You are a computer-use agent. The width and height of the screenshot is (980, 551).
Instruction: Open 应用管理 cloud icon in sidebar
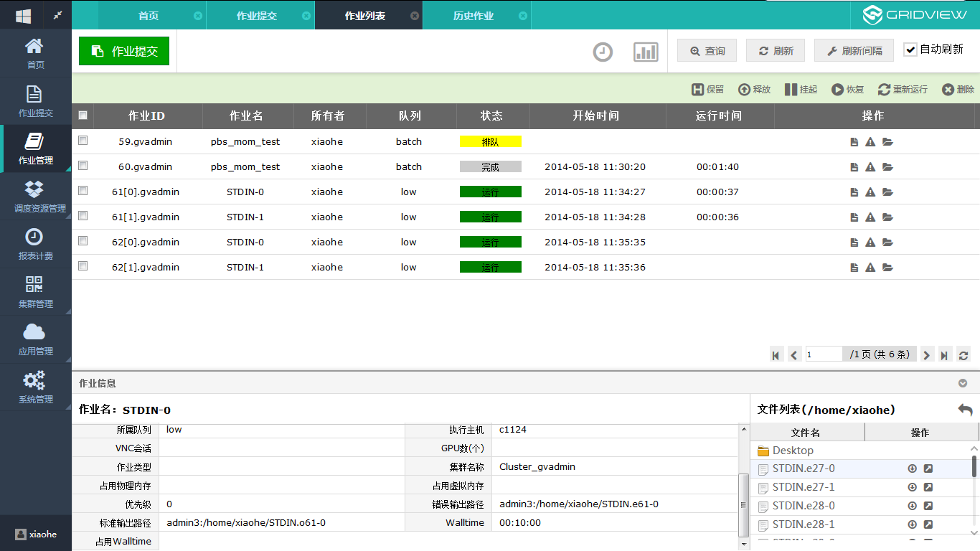[34, 332]
